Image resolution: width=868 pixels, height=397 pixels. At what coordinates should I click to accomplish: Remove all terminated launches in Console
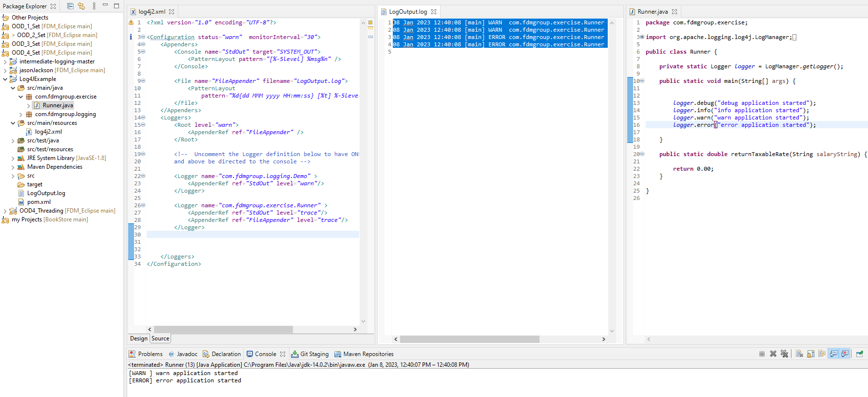[x=784, y=354]
